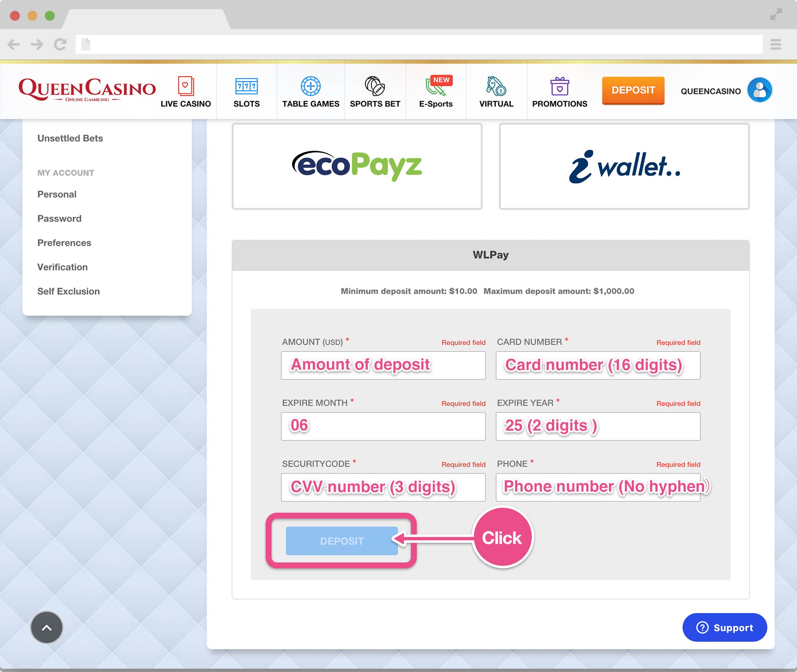The height and width of the screenshot is (672, 797).
Task: Open the Live Casino card icon
Action: point(186,86)
